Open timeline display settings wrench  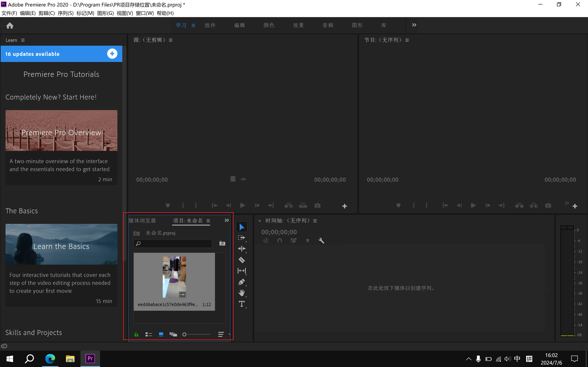321,241
